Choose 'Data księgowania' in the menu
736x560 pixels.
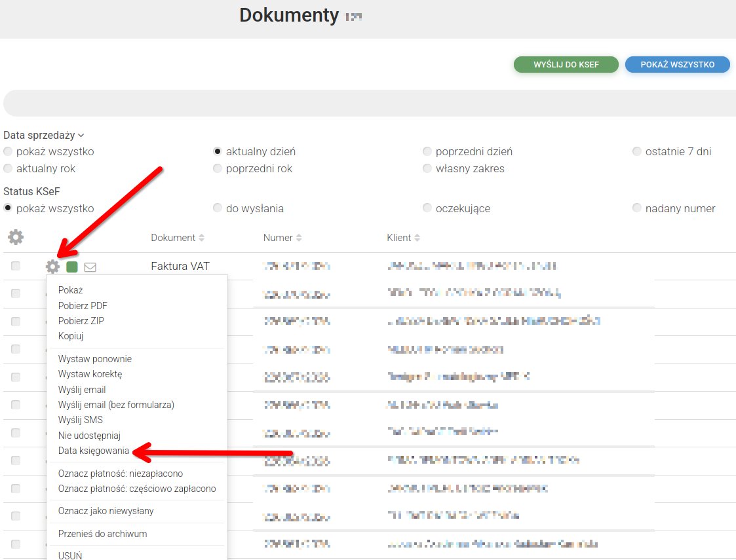(x=94, y=451)
